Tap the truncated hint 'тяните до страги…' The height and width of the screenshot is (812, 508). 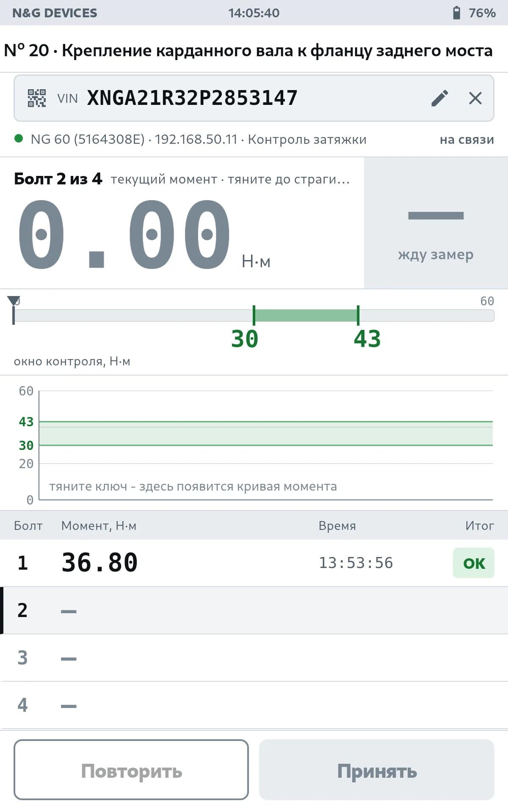tap(289, 179)
